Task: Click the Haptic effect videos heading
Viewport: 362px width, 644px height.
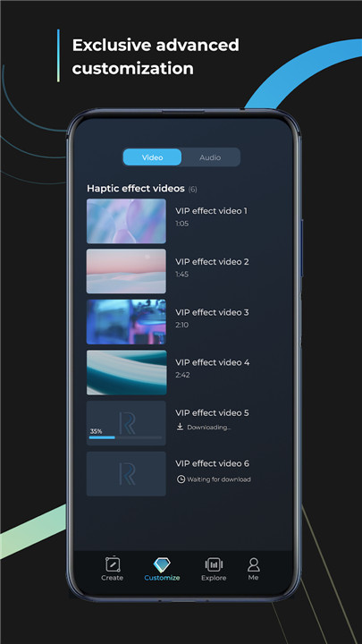Action: point(136,189)
